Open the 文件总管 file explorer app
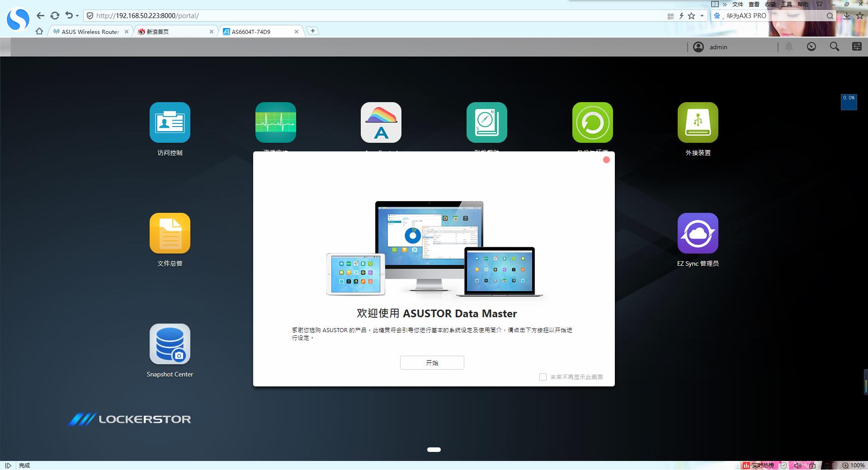The height and width of the screenshot is (470, 868). click(170, 233)
